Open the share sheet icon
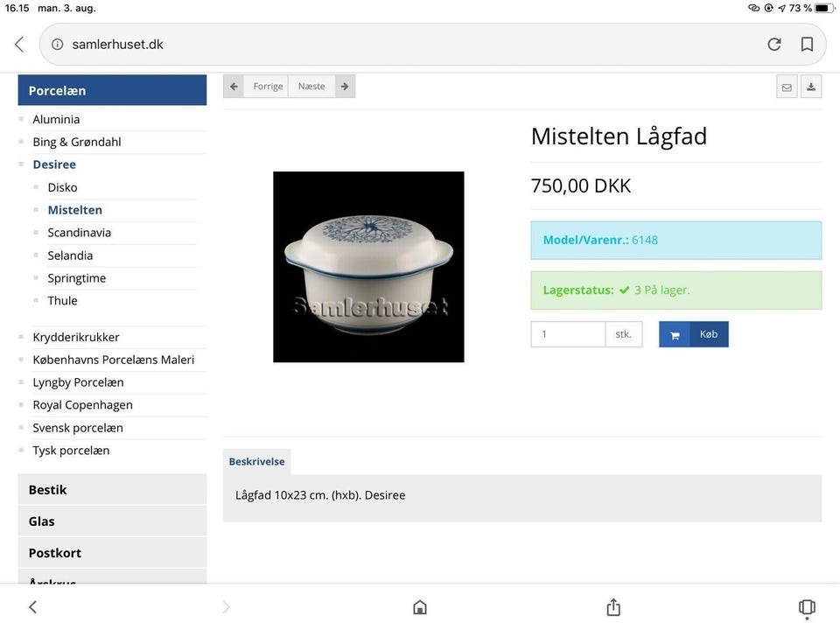Viewport: 840px width, 630px height. click(613, 607)
